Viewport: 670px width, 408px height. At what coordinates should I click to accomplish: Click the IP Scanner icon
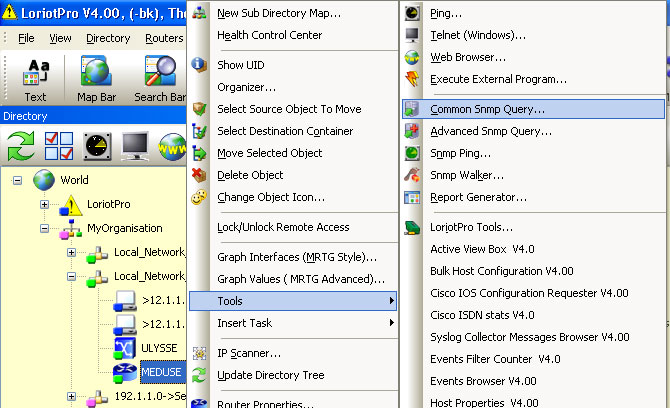click(199, 353)
